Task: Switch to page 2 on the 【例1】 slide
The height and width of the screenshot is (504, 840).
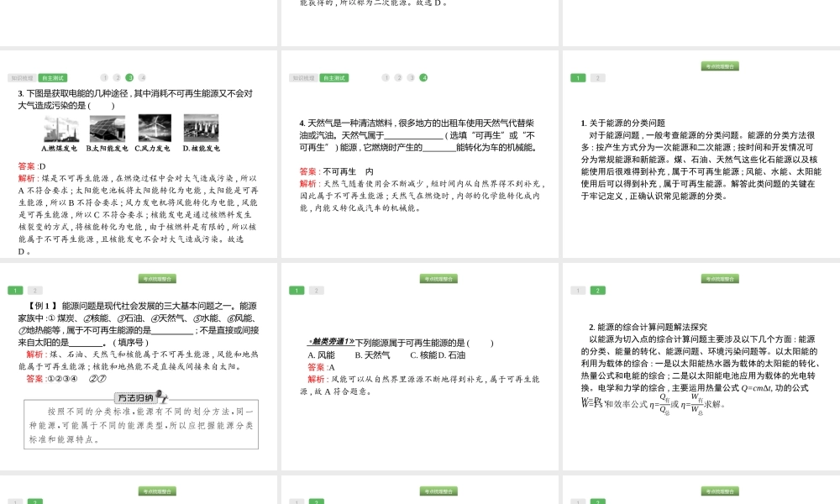Action: (x=34, y=291)
